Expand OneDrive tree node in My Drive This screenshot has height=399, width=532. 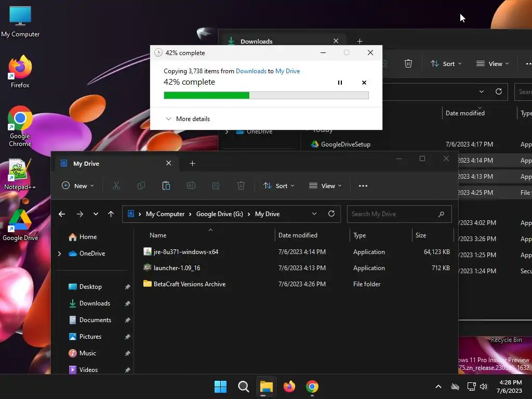59,254
